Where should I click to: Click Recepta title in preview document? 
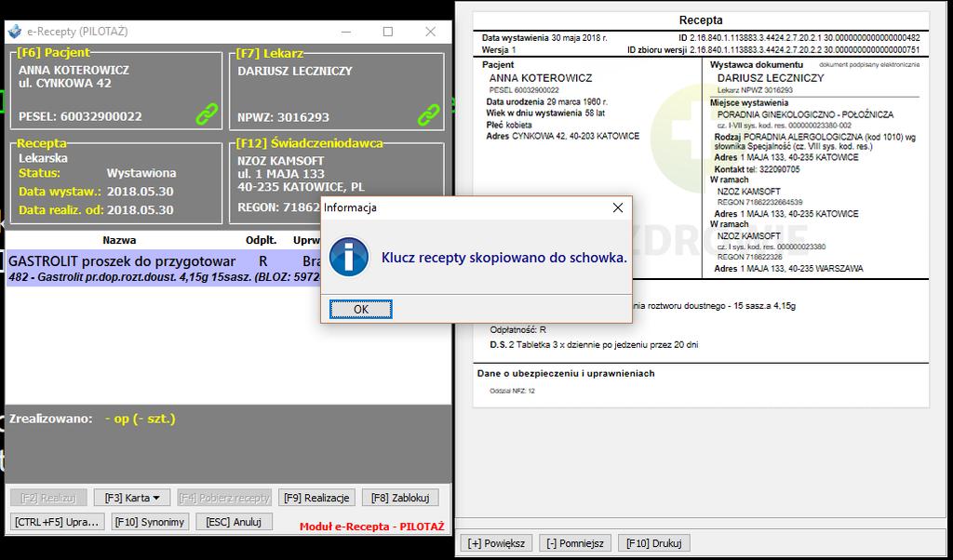[x=701, y=20]
